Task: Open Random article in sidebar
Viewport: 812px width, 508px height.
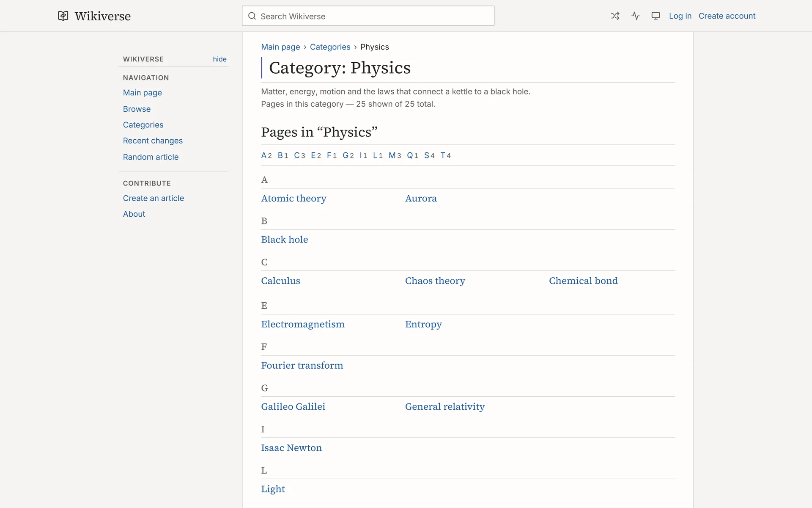Action: pos(151,157)
